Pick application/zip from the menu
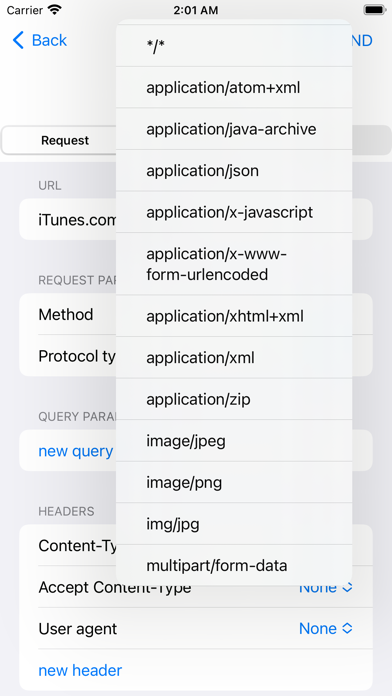Screen dimensions: 392x696 pos(234,399)
